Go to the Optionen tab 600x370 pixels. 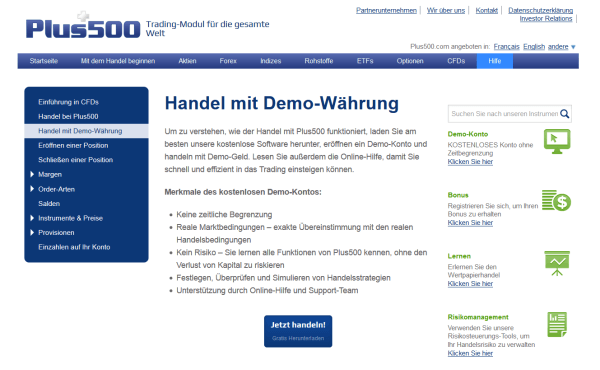(410, 61)
